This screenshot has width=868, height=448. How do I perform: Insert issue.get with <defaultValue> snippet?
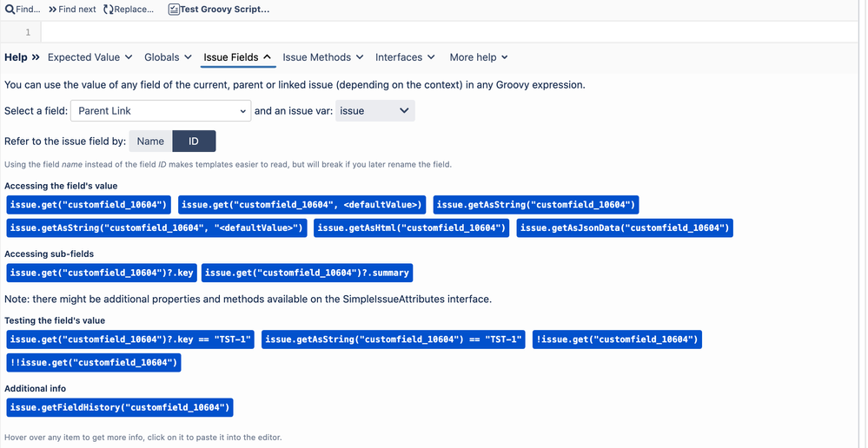coord(301,205)
